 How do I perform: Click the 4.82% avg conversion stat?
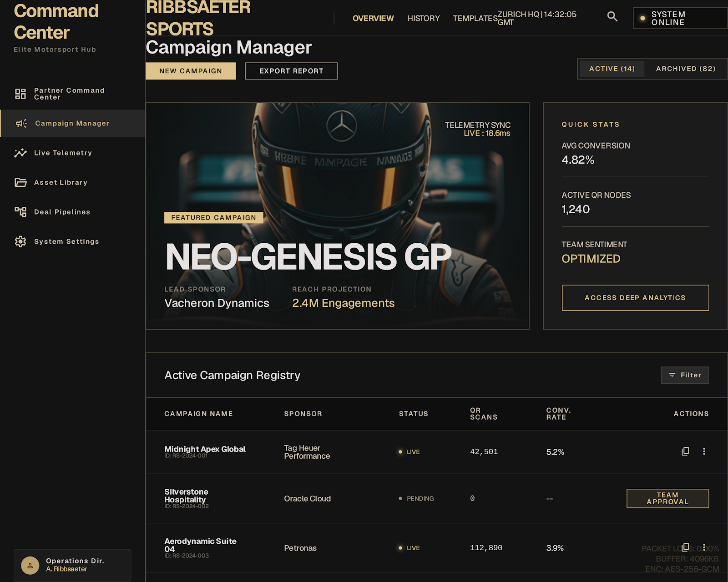coord(578,160)
